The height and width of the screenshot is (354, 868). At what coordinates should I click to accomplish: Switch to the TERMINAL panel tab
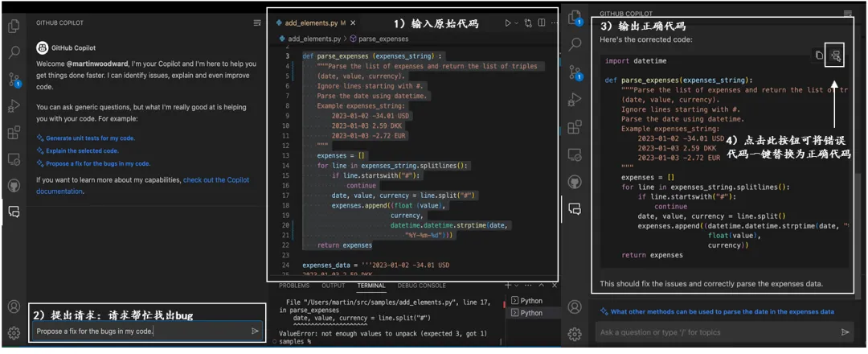click(371, 286)
